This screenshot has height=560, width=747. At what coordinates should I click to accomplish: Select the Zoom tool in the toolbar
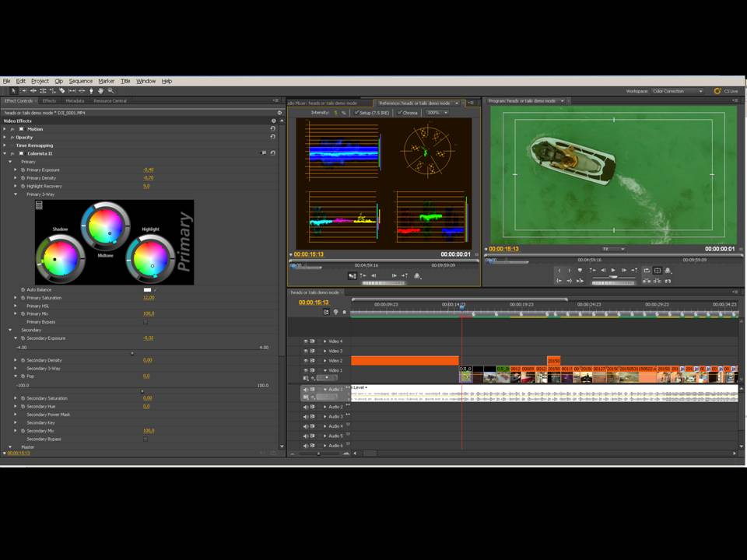point(111,91)
